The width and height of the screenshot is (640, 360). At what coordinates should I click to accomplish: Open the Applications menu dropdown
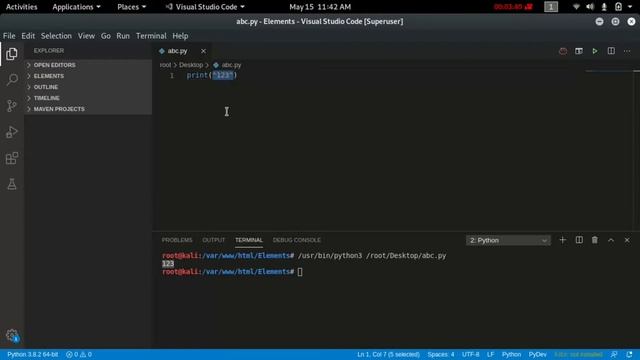(76, 7)
